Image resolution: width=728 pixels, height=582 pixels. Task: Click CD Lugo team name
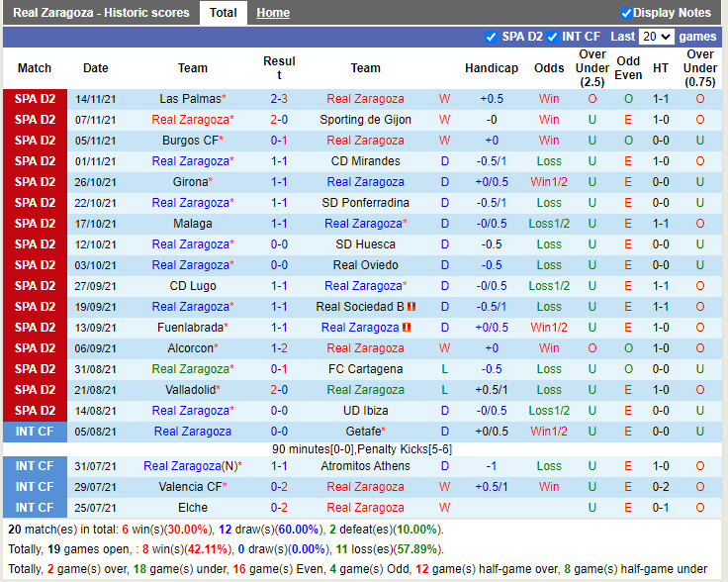click(x=192, y=286)
